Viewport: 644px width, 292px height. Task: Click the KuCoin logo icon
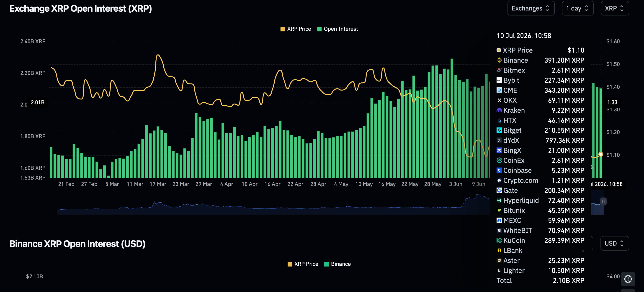coord(499,240)
